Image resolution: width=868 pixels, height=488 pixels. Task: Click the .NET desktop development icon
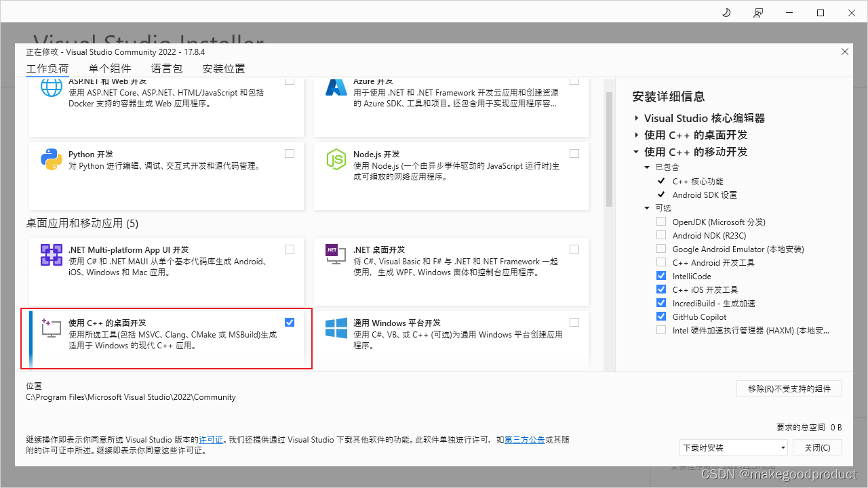[336, 255]
